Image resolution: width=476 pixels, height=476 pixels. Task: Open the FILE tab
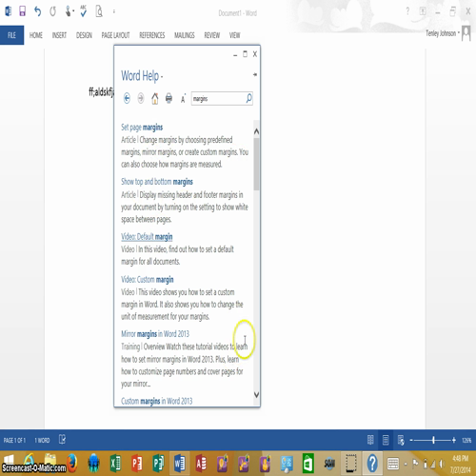pos(11,35)
